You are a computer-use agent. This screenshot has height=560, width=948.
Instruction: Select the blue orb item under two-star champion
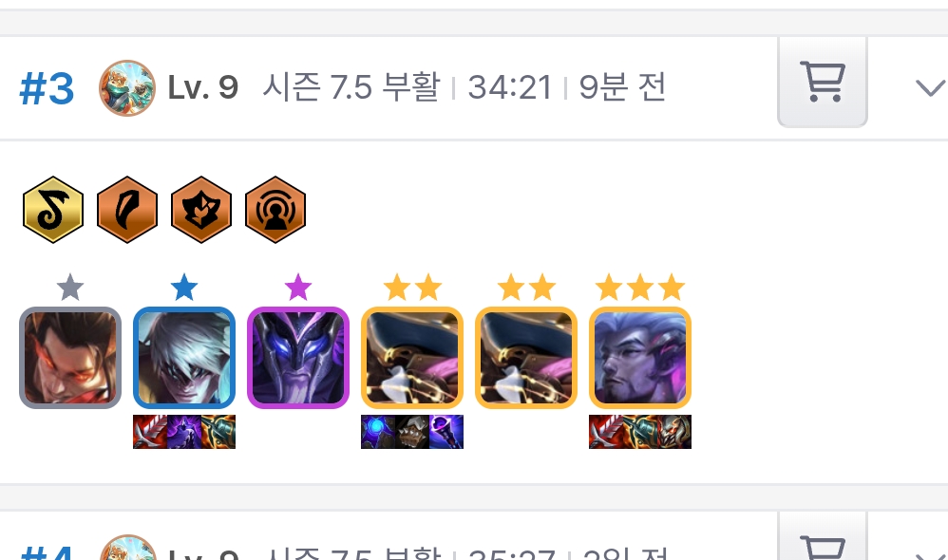378,432
